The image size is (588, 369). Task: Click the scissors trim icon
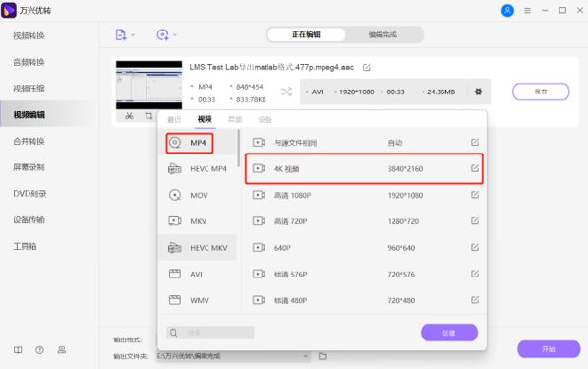point(129,116)
